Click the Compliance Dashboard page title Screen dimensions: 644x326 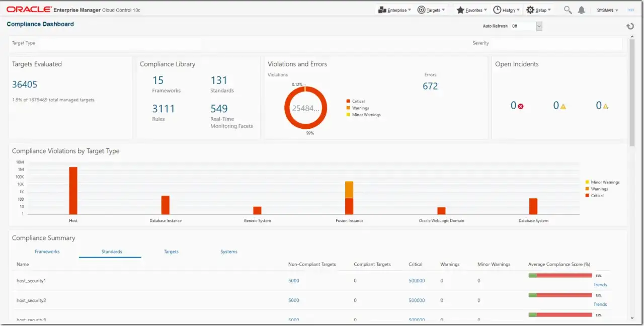pos(40,24)
